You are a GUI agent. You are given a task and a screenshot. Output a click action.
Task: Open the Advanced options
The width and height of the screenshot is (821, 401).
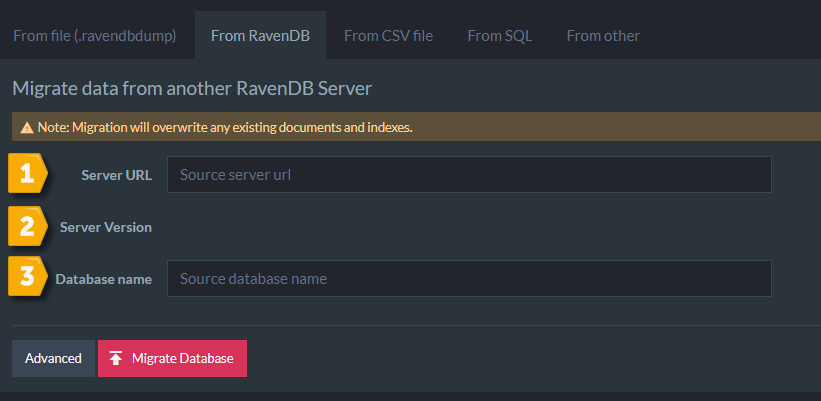53,359
